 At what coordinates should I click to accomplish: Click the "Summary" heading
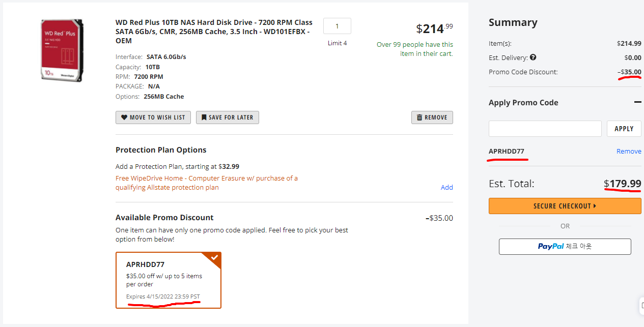513,22
